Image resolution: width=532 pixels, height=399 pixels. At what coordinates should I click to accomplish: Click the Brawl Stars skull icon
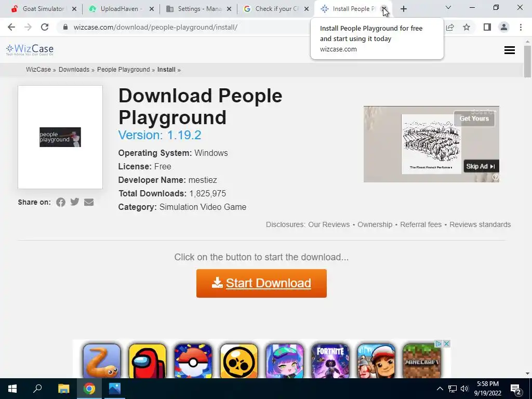pyautogui.click(x=239, y=361)
